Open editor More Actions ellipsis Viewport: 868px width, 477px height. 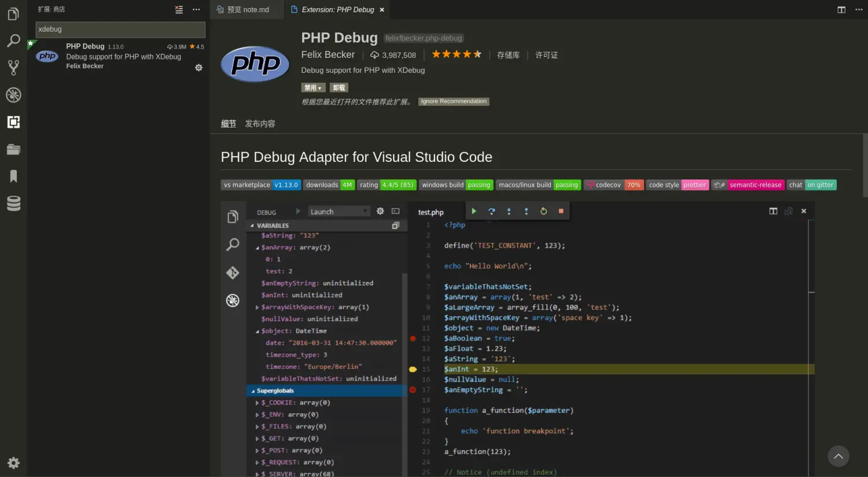[x=859, y=10]
